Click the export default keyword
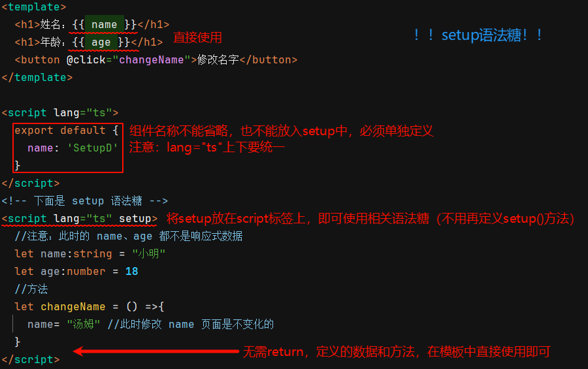 tap(59, 130)
